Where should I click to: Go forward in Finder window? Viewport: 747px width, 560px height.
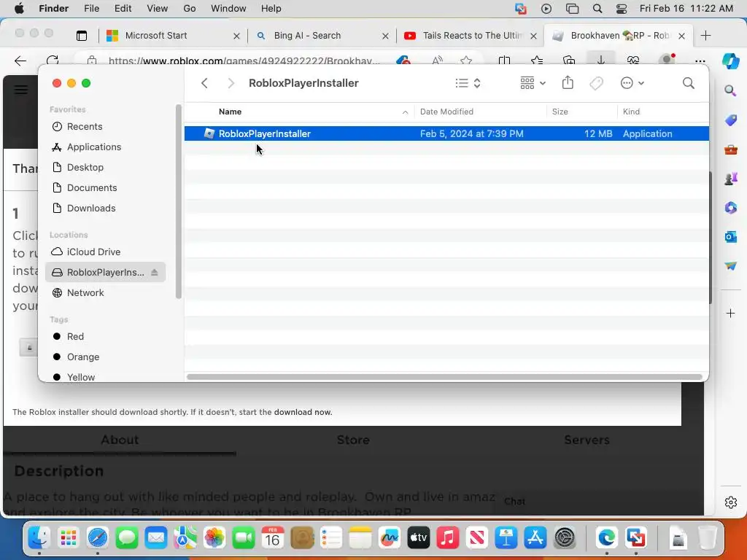[x=231, y=83]
